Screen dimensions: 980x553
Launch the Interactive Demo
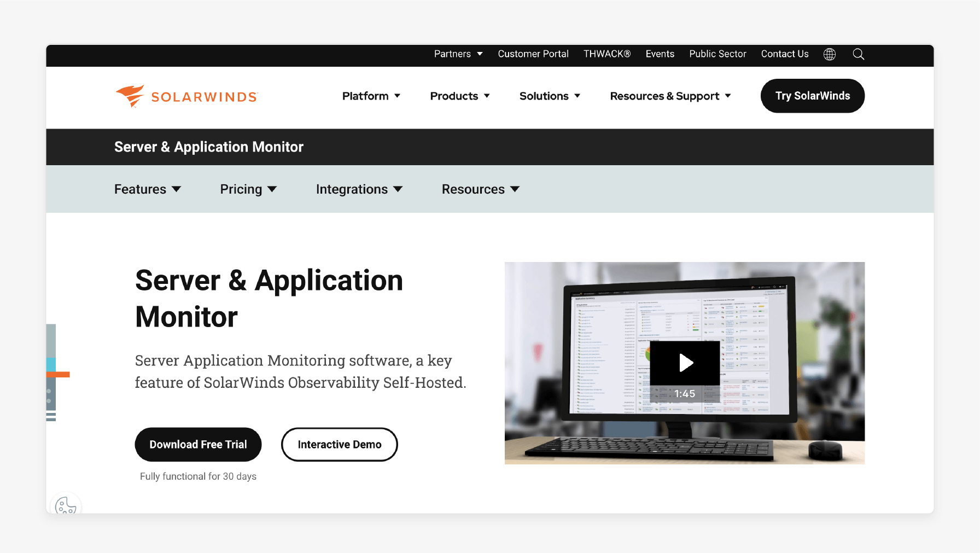point(340,445)
